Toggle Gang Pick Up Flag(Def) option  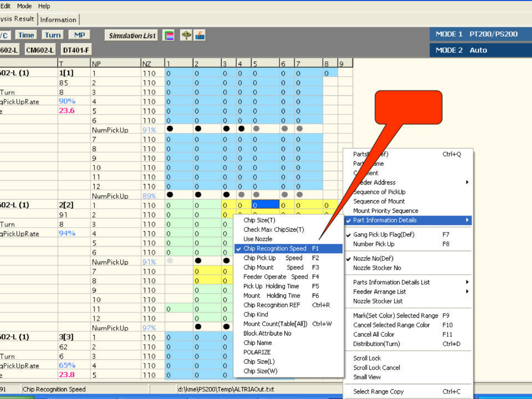pyautogui.click(x=383, y=235)
